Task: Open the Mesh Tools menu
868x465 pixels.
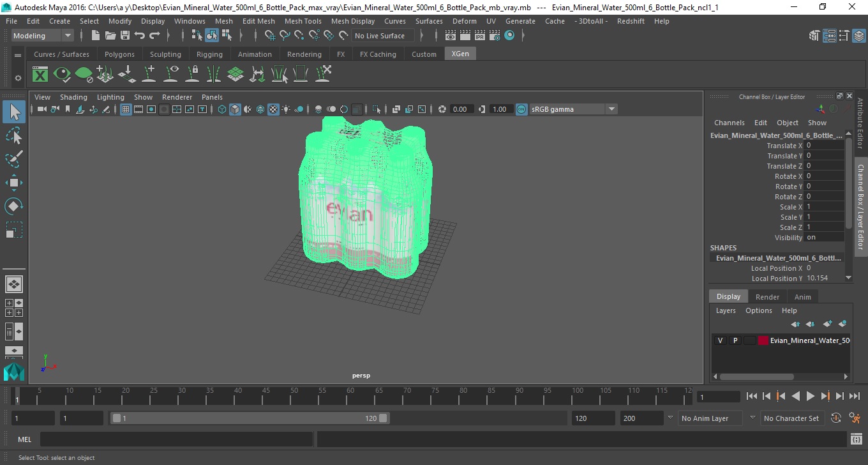Action: pos(303,21)
